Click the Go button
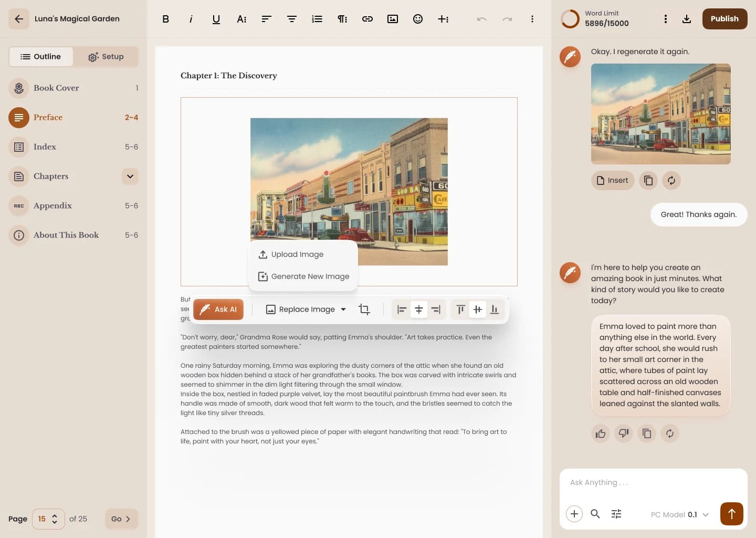Viewport: 756px width, 538px height. [x=121, y=519]
